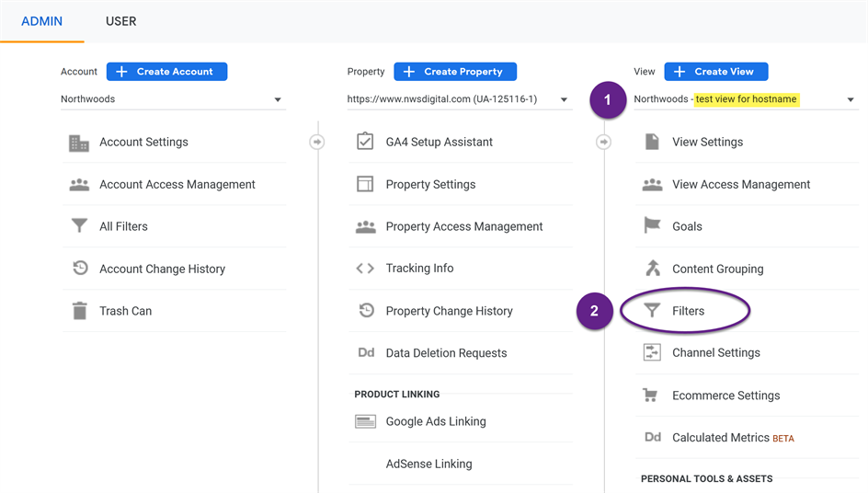Click the All Filters funnel icon

click(x=79, y=225)
